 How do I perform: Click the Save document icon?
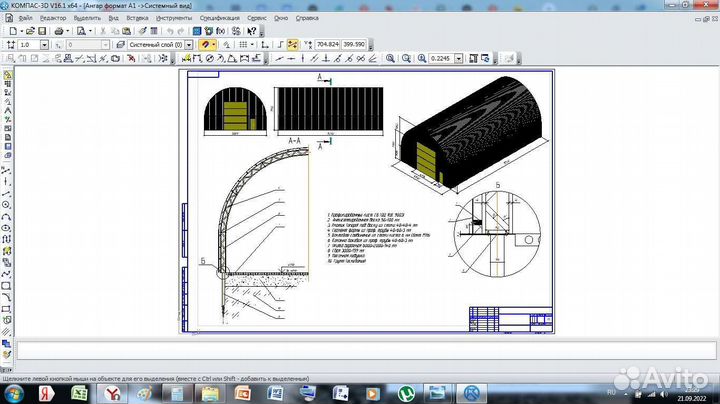(42, 31)
